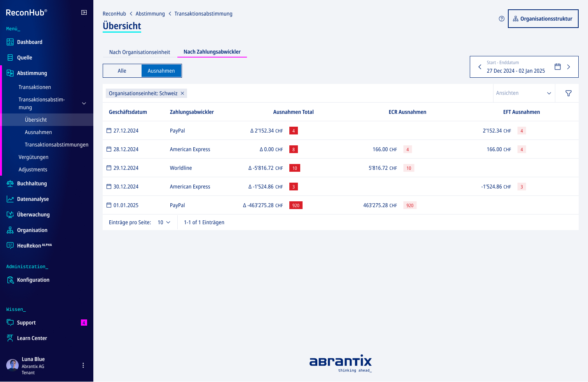The height and width of the screenshot is (382, 588).
Task: Open the help question mark icon
Action: tap(502, 19)
